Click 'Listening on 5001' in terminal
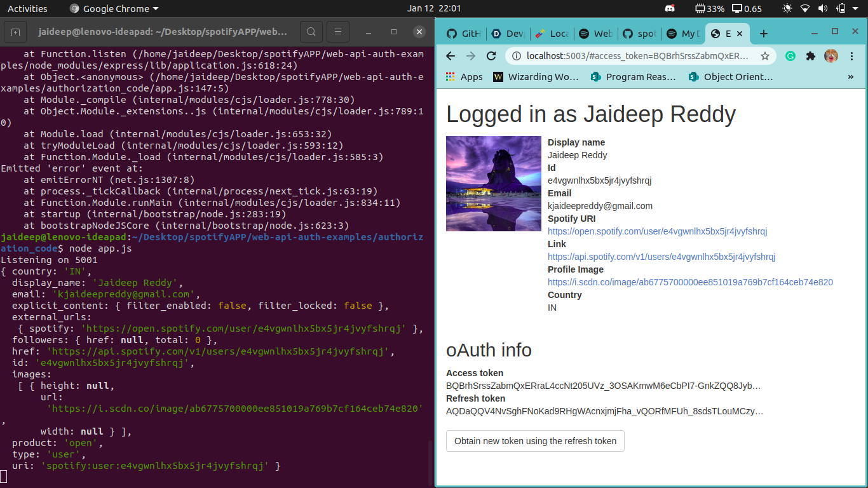Image resolution: width=868 pixels, height=488 pixels. coord(49,260)
